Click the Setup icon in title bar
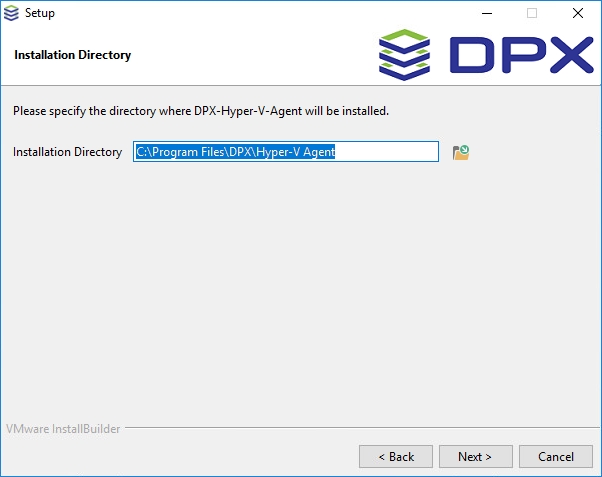 click(12, 13)
